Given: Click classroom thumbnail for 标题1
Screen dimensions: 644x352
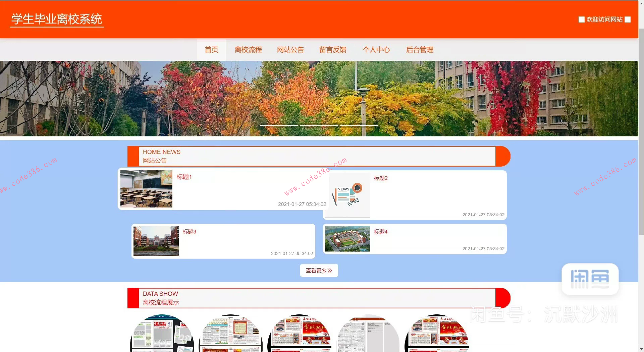Looking at the screenshot, I should coord(146,188).
